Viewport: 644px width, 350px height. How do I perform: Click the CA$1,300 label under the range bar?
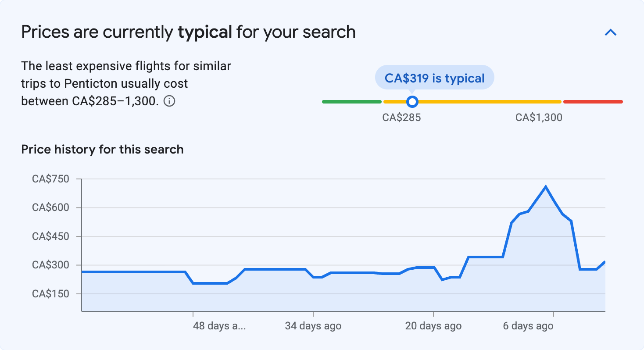539,118
